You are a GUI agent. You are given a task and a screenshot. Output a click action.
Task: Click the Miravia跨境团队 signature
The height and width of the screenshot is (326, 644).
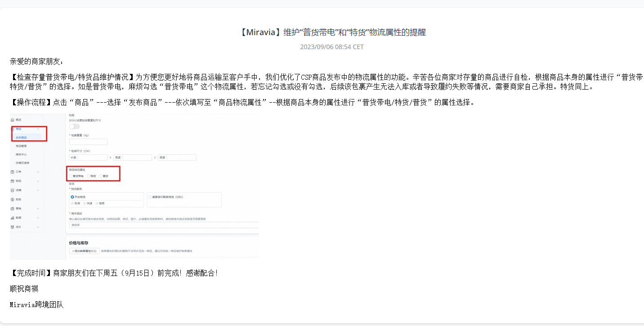(x=37, y=305)
